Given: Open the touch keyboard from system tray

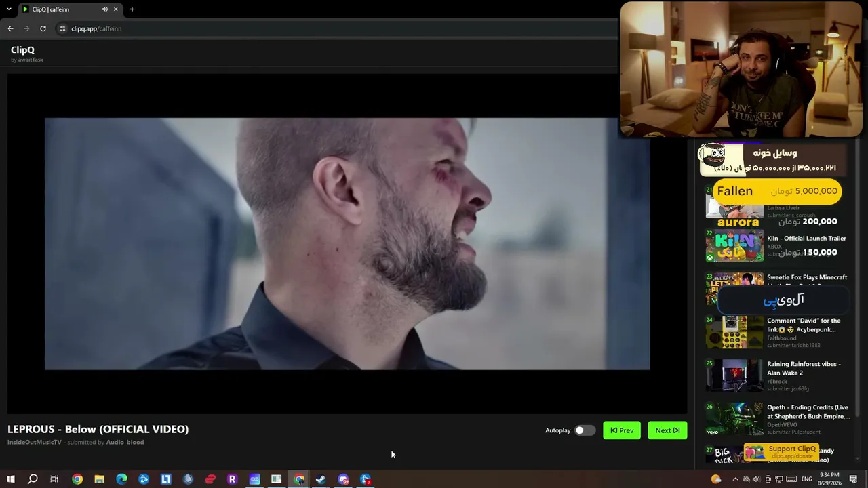Looking at the screenshot, I should tap(791, 479).
